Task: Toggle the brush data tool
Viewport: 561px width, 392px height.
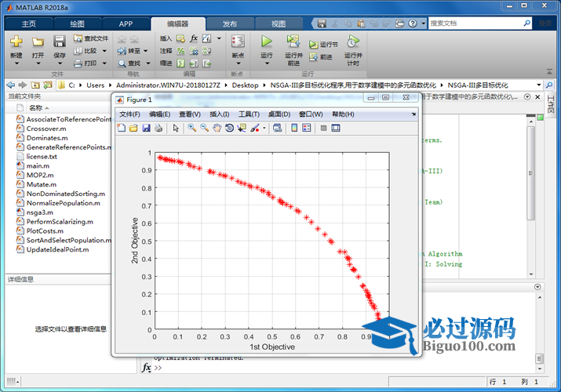Action: point(255,128)
